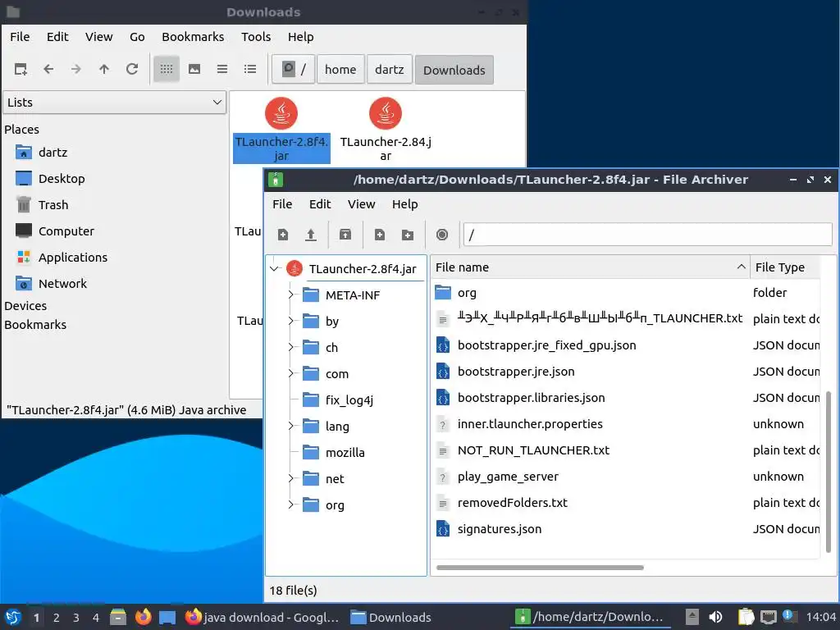This screenshot has height=630, width=840.
Task: Open Trash in Places sidebar
Action: pyautogui.click(x=42, y=205)
